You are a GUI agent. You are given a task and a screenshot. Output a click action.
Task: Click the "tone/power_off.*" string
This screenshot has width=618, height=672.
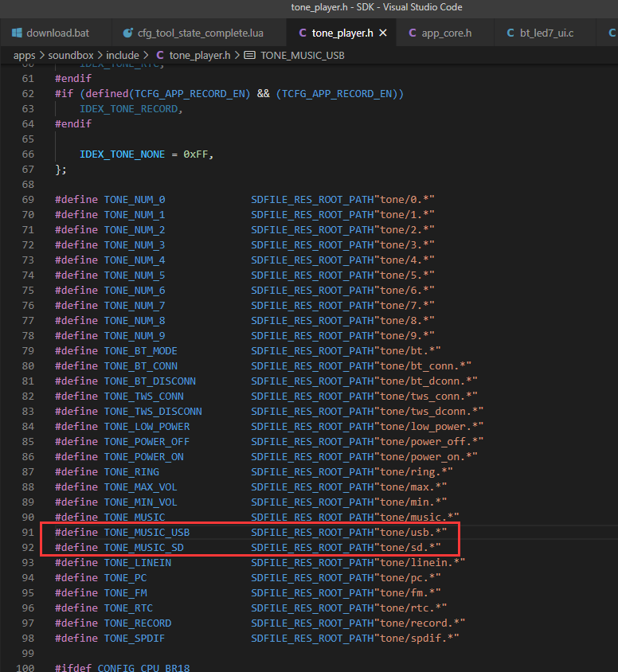click(429, 442)
